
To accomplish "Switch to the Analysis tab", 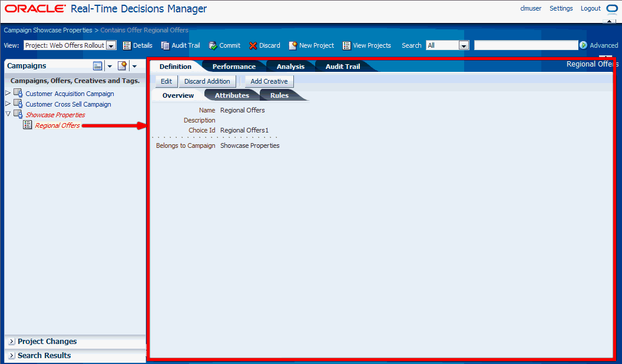I will (x=290, y=67).
